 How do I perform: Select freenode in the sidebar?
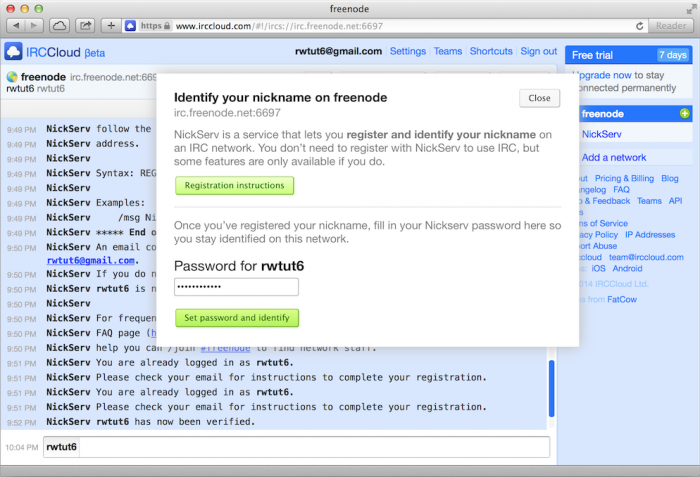[634, 114]
